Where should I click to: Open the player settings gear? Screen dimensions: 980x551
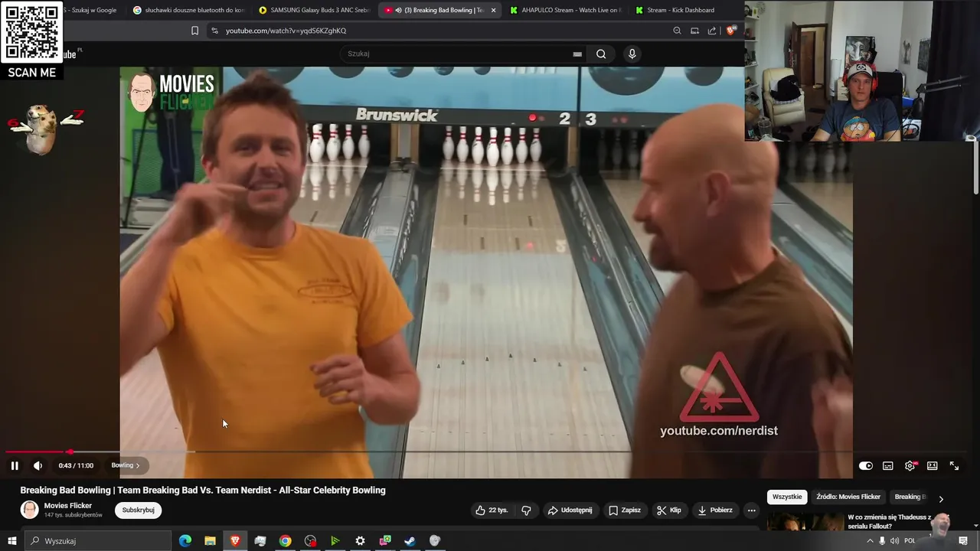tap(910, 466)
